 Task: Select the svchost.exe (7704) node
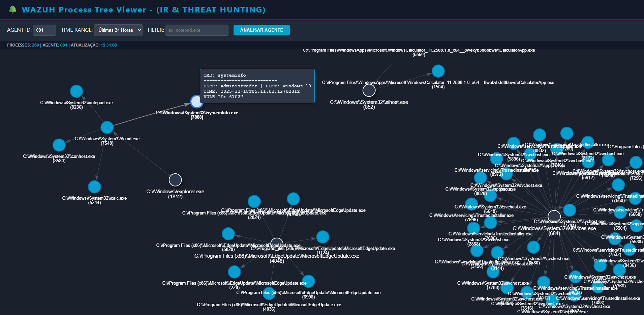point(570,210)
